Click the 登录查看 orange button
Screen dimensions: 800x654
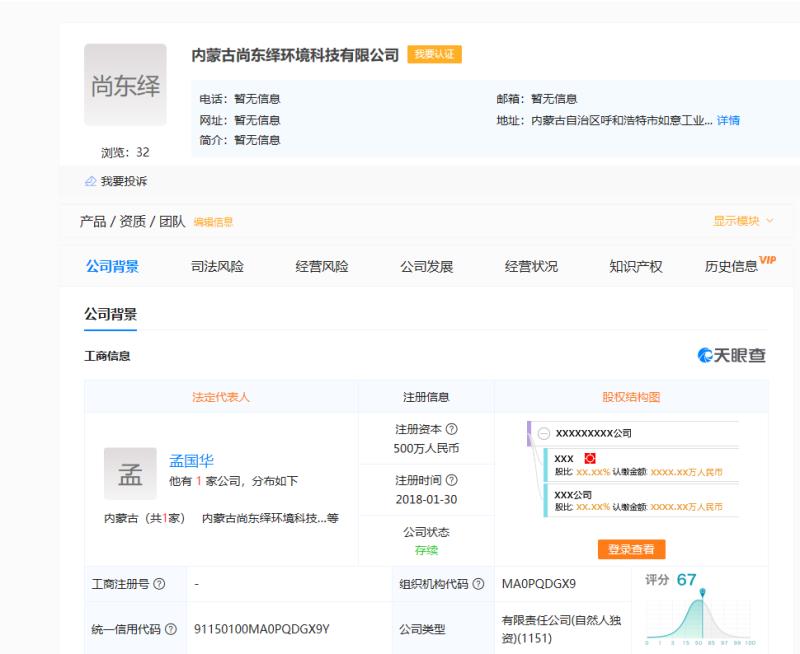[631, 549]
